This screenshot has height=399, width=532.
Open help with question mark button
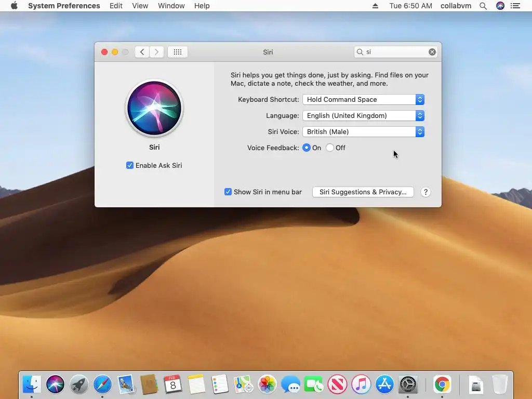coord(425,192)
